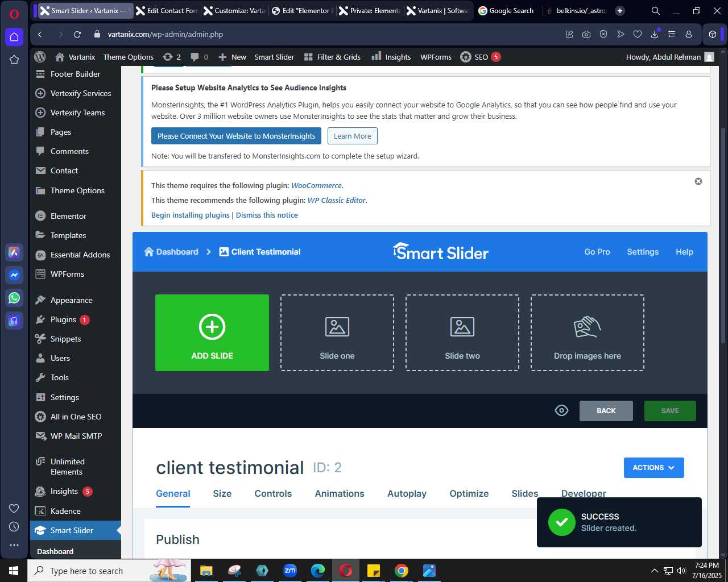
Task: Switch to the Autoplay tab
Action: click(407, 493)
